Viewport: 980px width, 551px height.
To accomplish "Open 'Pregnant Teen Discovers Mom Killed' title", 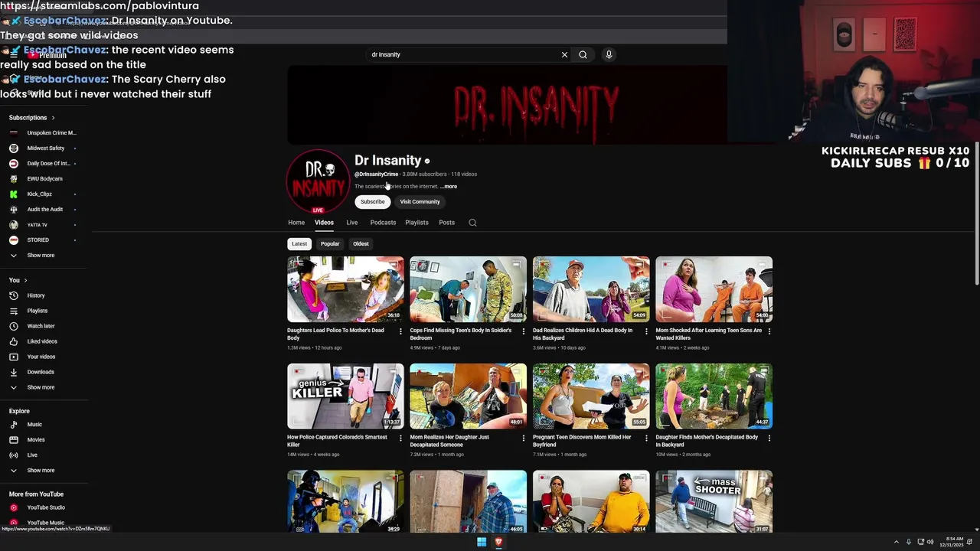I will 582,441.
